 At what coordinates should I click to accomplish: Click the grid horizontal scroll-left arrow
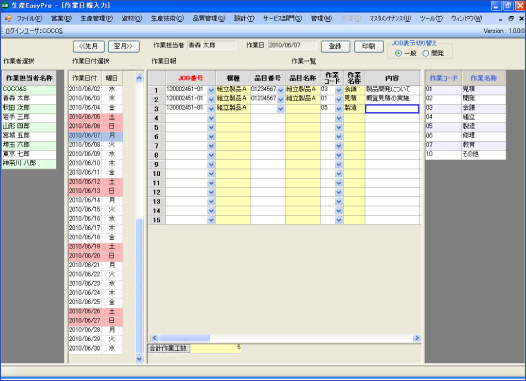pyautogui.click(x=154, y=338)
